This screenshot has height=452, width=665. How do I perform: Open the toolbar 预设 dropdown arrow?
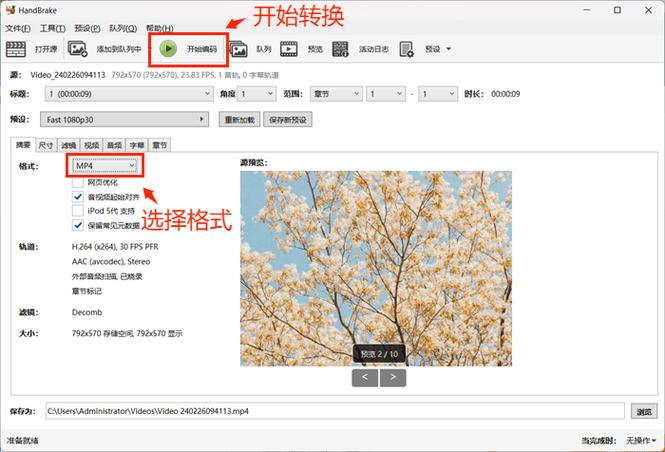(449, 49)
